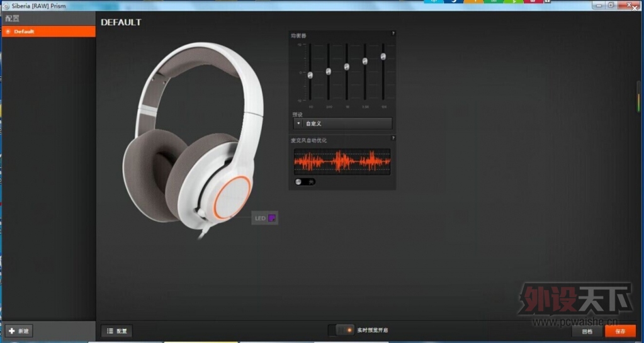
Task: Click the right-edge vertical scrollbar
Action: point(638,96)
